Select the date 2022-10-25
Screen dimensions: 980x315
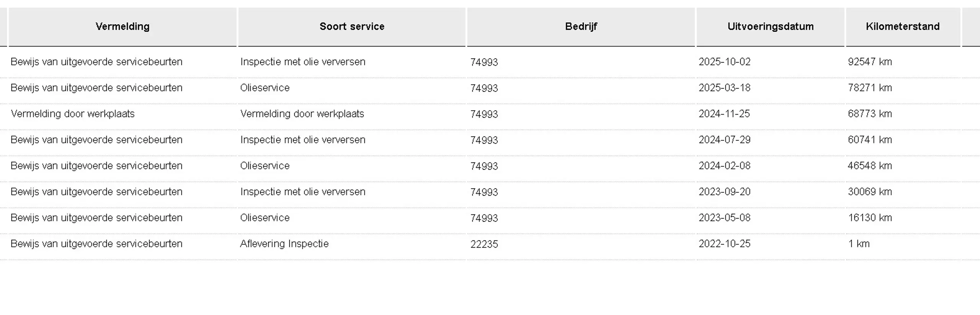coord(724,244)
